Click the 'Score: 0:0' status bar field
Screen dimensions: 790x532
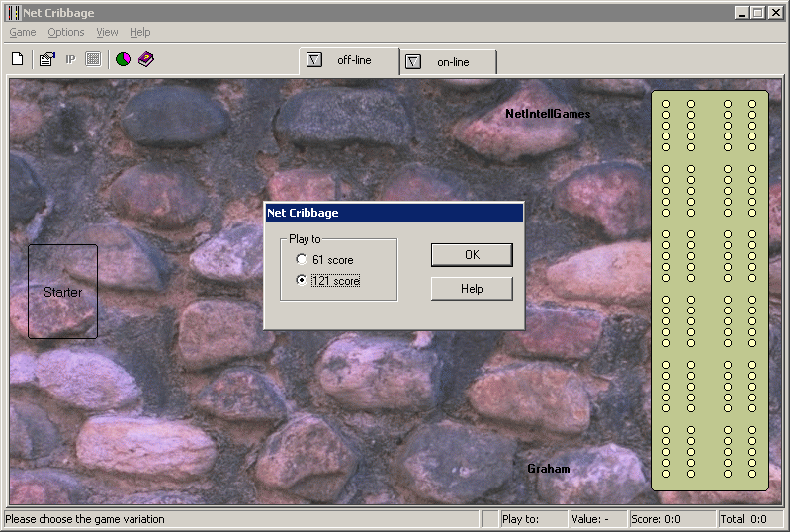click(672, 519)
